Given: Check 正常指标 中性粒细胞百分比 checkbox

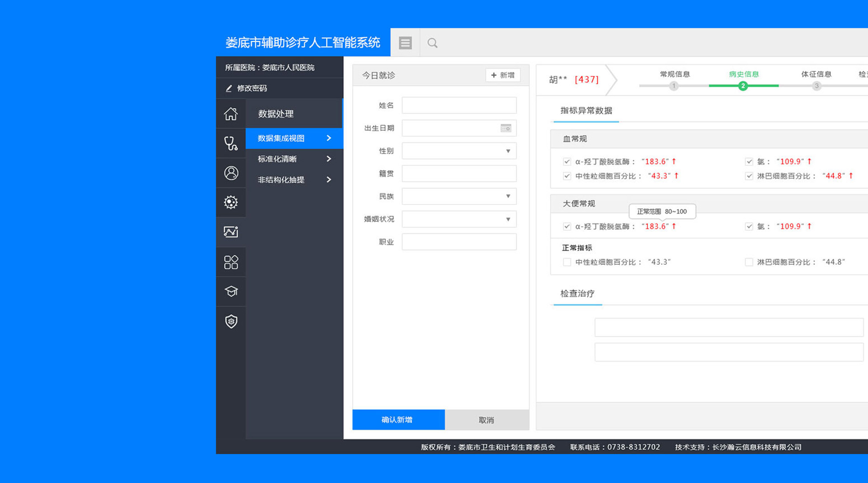Looking at the screenshot, I should tap(567, 262).
